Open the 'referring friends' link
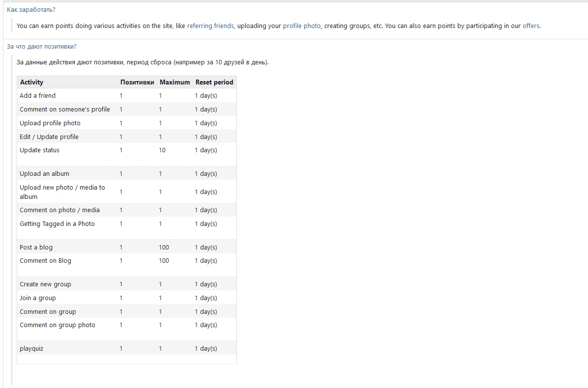This screenshot has height=388, width=588. click(x=210, y=26)
